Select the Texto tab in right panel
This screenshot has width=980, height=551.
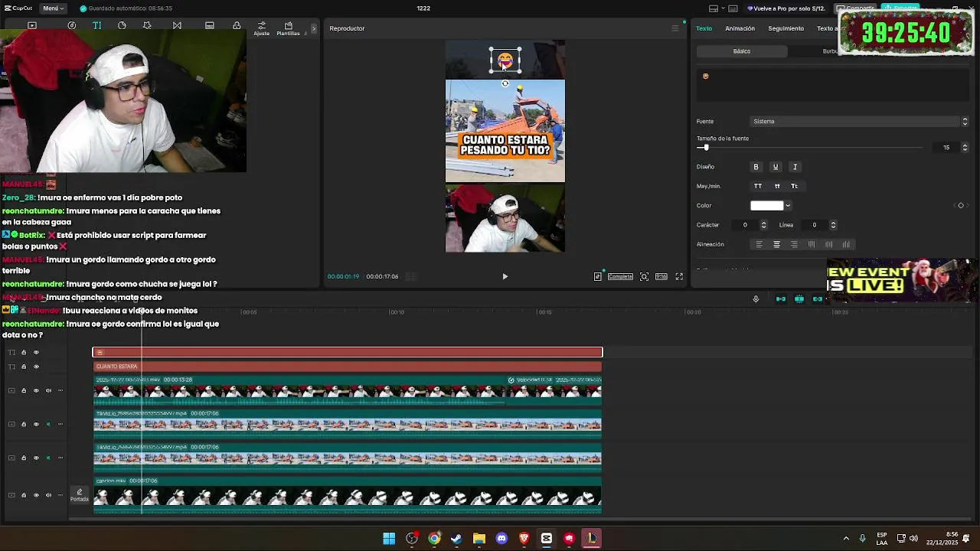704,28
